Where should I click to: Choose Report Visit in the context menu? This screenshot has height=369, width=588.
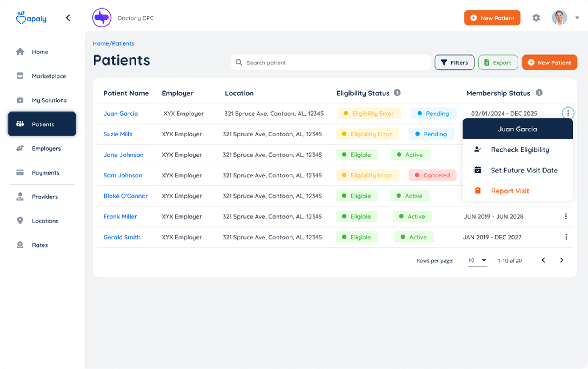[x=510, y=191]
